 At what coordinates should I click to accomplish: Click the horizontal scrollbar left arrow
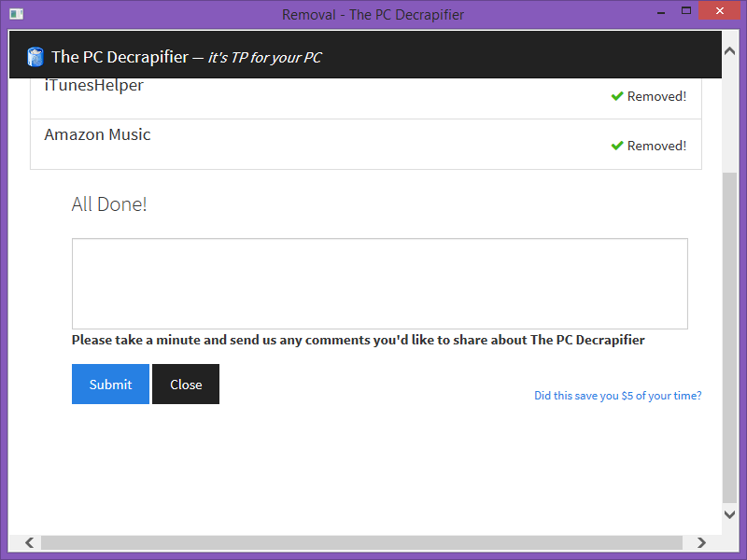(x=30, y=543)
